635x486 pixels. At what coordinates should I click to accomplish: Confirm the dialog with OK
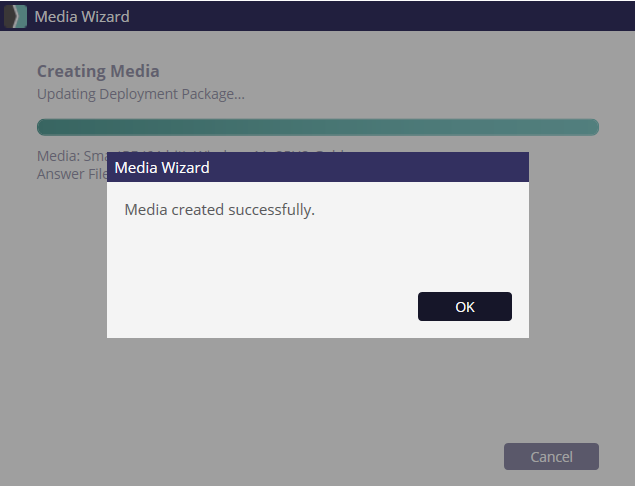465,307
